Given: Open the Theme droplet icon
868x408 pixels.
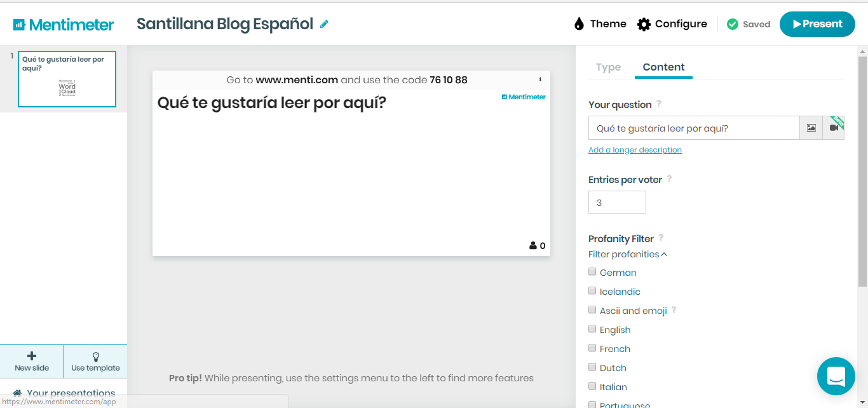Looking at the screenshot, I should (x=579, y=24).
